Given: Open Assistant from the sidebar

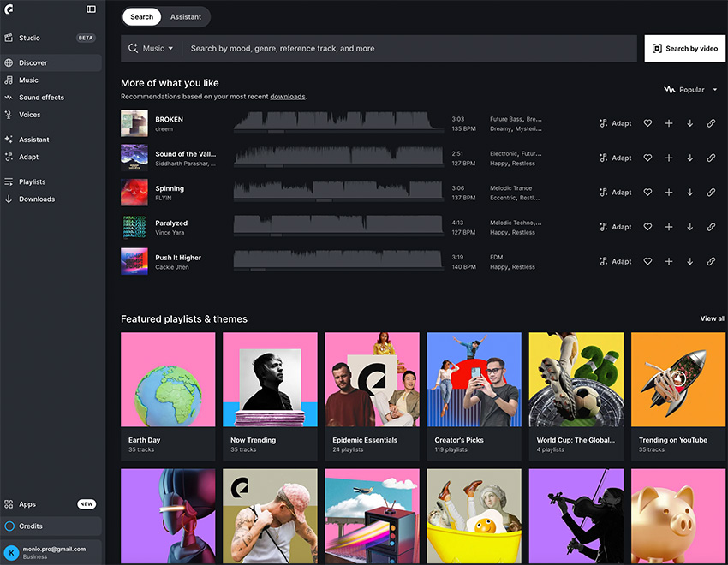Looking at the screenshot, I should 51,140.
